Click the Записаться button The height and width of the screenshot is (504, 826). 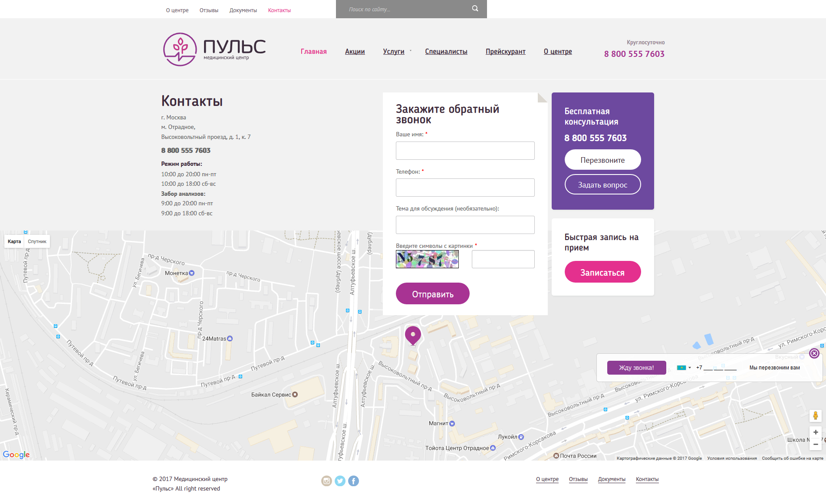602,272
